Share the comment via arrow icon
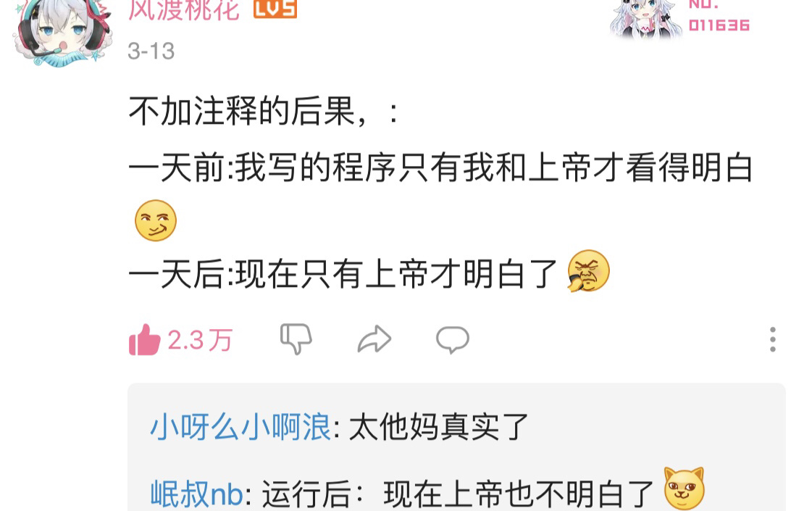Screen dimensions: 812x511 click(x=374, y=339)
